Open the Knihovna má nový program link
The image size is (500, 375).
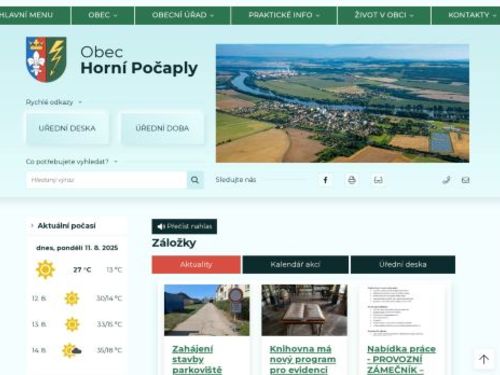point(303,359)
